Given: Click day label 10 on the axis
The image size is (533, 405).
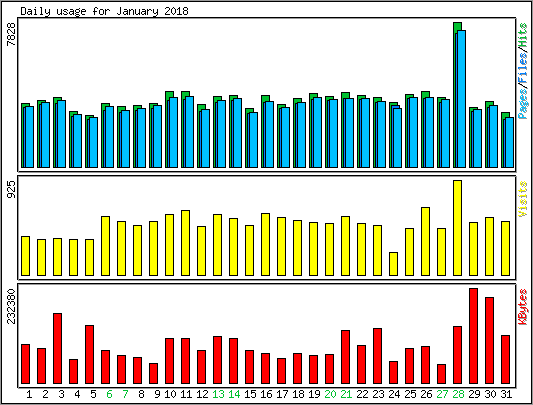Looking at the screenshot, I should click(x=170, y=394).
